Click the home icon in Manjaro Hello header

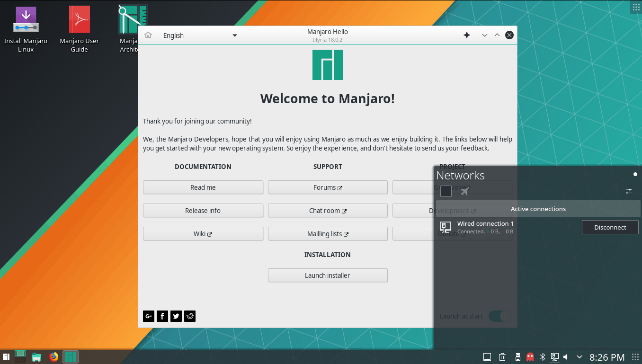[x=148, y=35]
